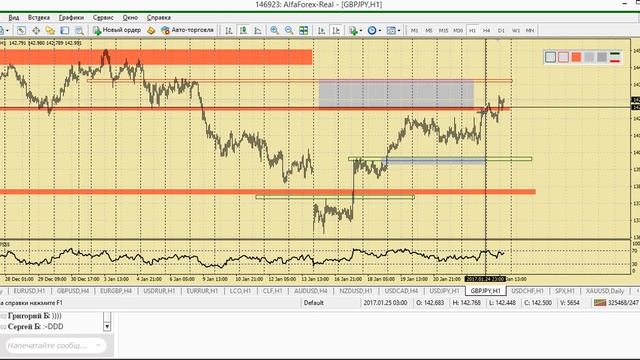Switch to the XAUUSD,Daily chart tab
640x360 pixels.
point(605,291)
